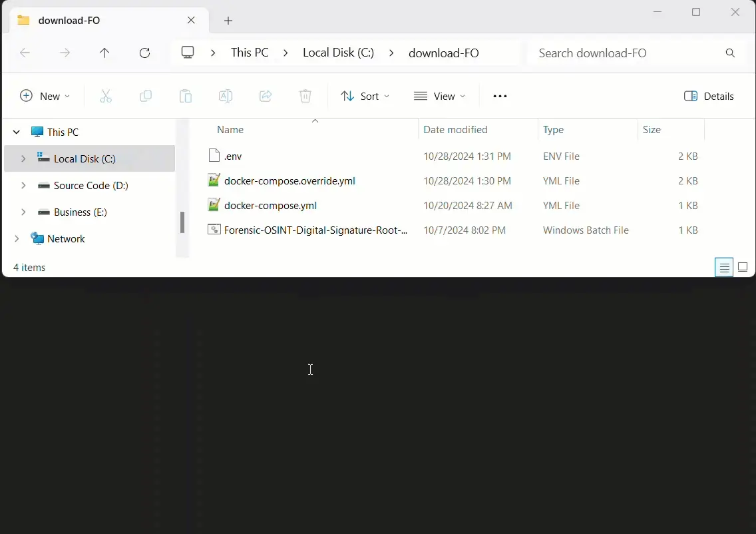
Task: Click the search magnifier icon
Action: tap(731, 53)
